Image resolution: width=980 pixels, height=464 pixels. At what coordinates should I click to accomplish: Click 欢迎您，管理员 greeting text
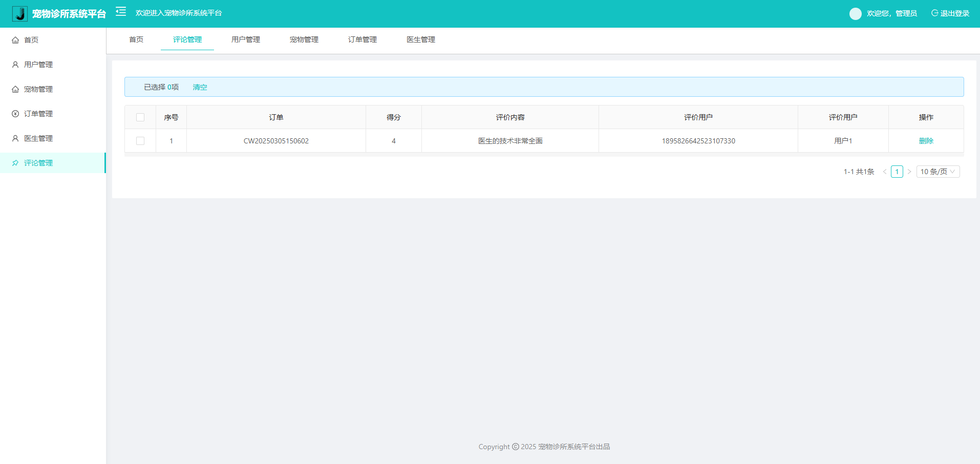[892, 13]
